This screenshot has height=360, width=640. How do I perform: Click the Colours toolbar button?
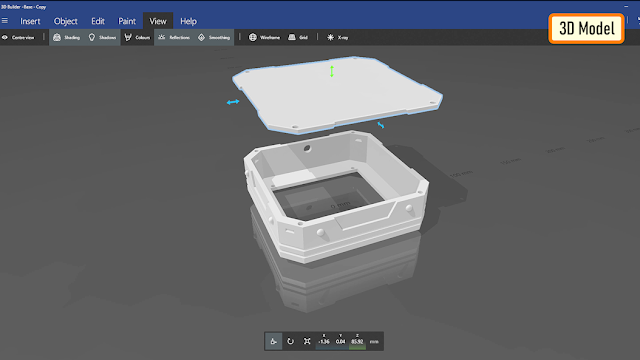[137, 38]
